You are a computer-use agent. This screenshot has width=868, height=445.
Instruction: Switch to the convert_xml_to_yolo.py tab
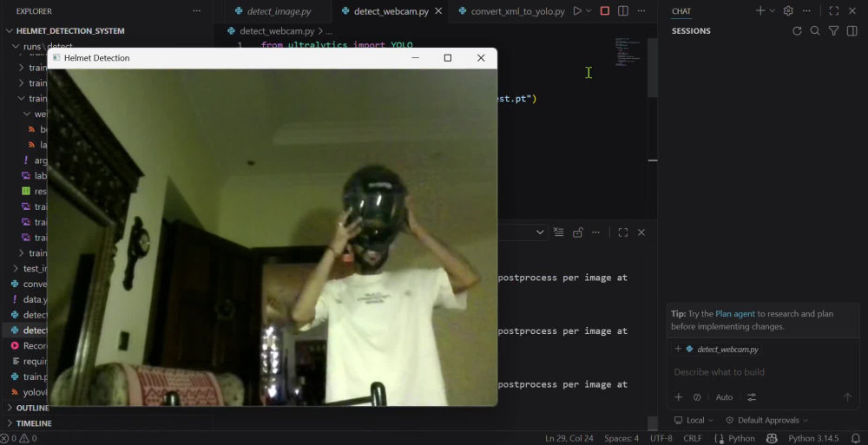pyautogui.click(x=511, y=11)
